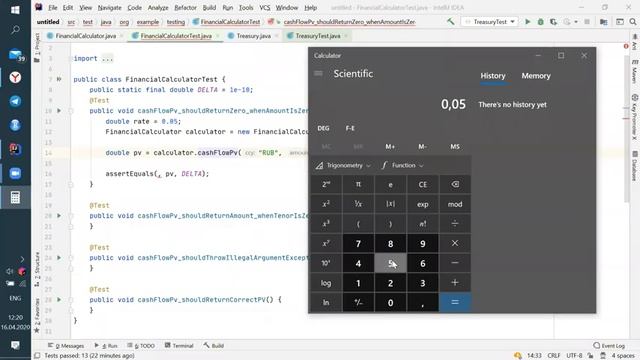The height and width of the screenshot is (360, 640).
Task: Run with coverage icon in toolbar
Action: pyautogui.click(x=553, y=22)
